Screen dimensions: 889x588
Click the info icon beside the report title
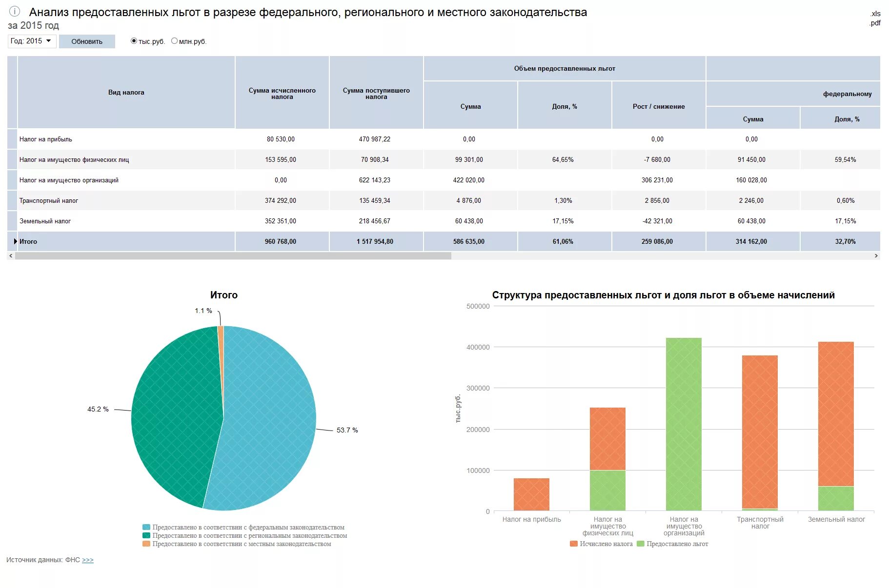point(15,11)
